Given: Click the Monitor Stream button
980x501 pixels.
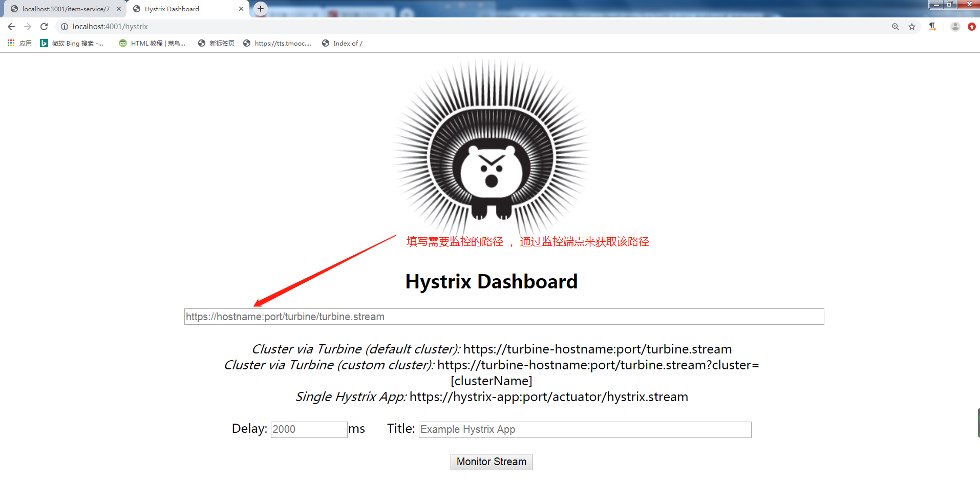Looking at the screenshot, I should point(492,462).
